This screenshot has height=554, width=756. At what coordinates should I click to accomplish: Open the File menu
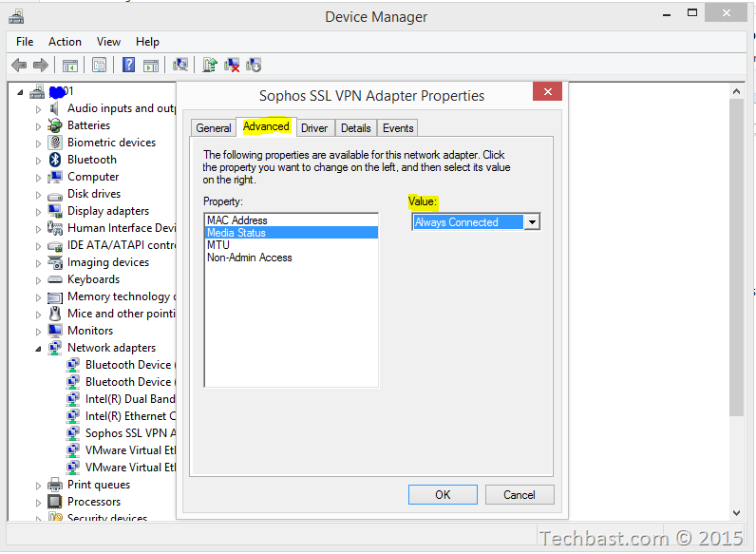click(x=25, y=42)
